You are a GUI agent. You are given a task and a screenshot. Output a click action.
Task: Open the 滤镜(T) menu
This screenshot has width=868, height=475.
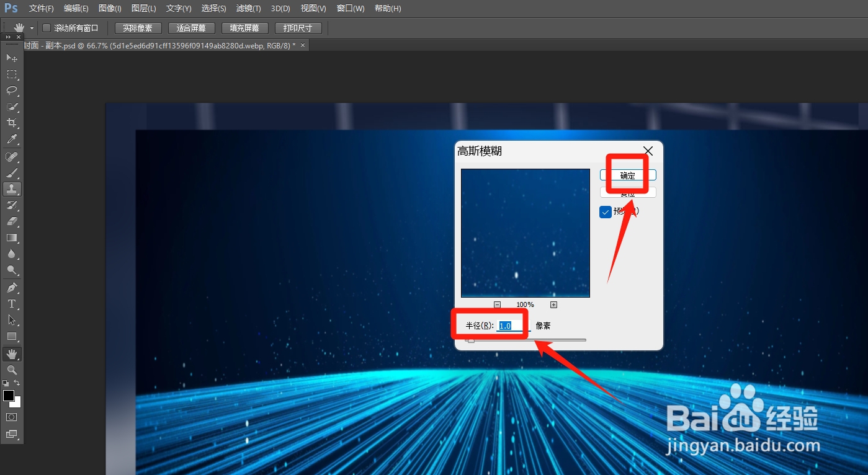point(248,9)
